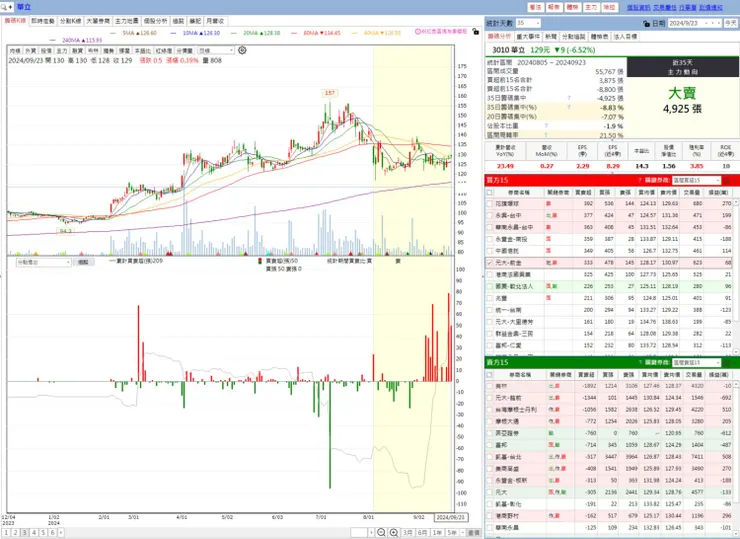Select the 1年 range button

tap(437, 532)
